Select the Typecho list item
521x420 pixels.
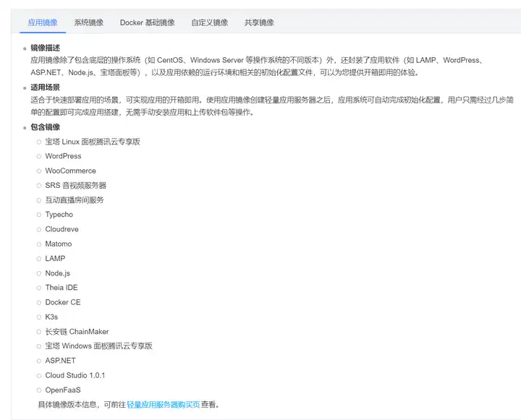(59, 215)
